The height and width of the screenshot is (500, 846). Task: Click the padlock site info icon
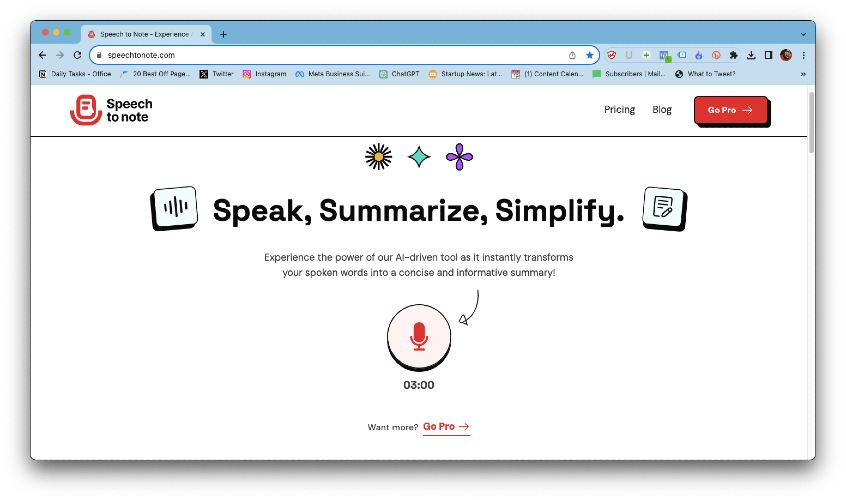(99, 55)
